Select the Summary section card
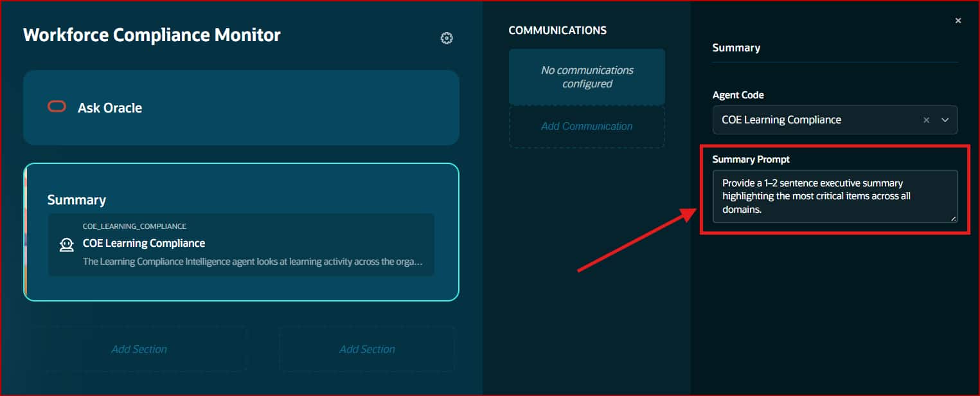Image resolution: width=980 pixels, height=396 pixels. (241, 232)
